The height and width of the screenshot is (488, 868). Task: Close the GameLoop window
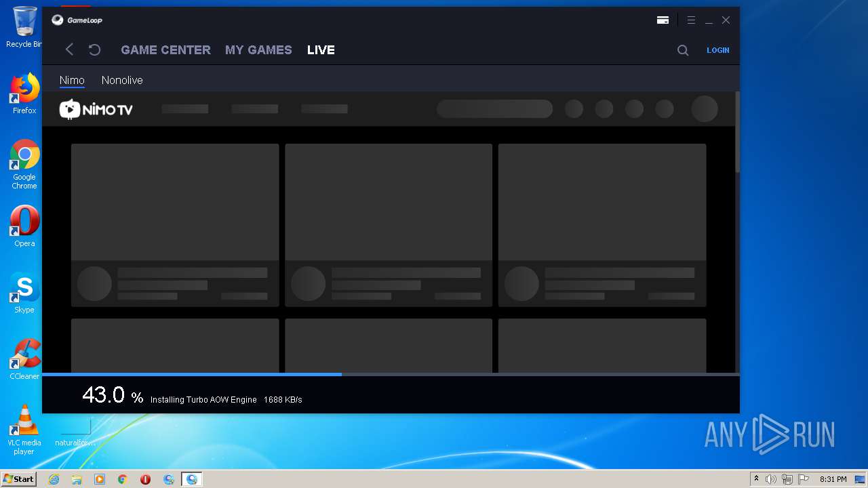pyautogui.click(x=726, y=20)
